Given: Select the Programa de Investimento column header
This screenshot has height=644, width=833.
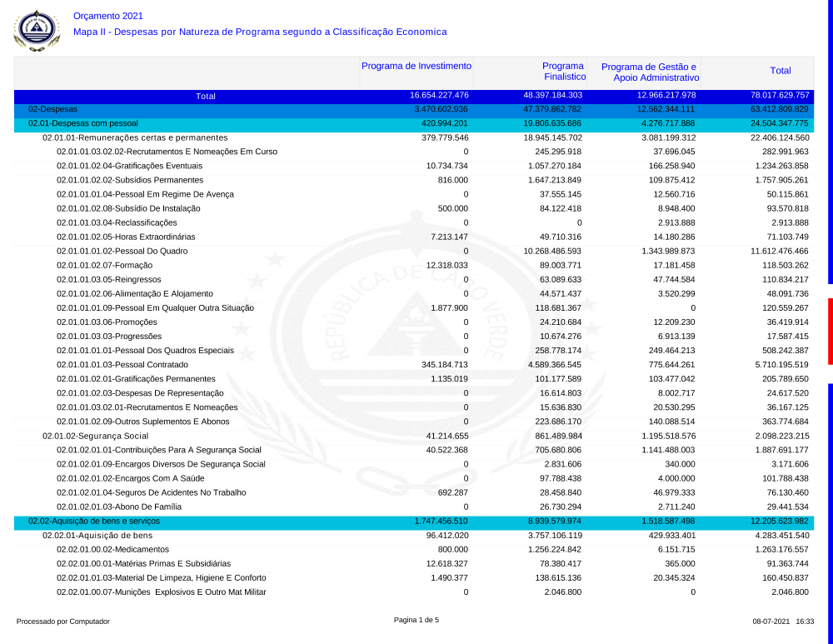Looking at the screenshot, I should (416, 66).
